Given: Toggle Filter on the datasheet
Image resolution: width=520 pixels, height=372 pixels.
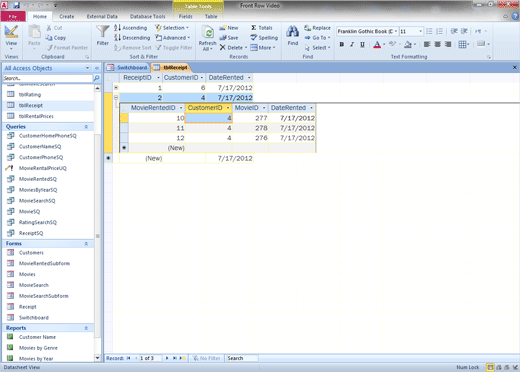Looking at the screenshot, I should click(x=174, y=48).
